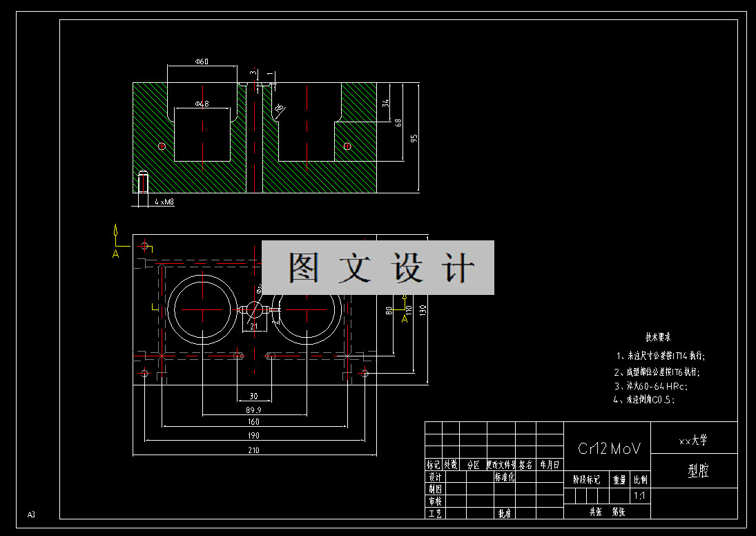Screen dimensions: 756x536
Task: Click the xx大学 title block cell
Action: [694, 438]
